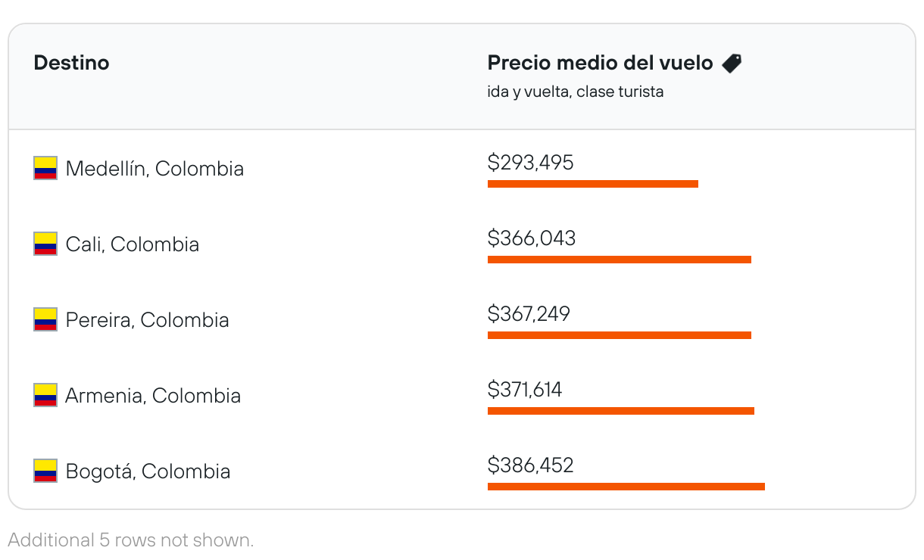Click the $371,614 price for Armenia

[x=525, y=390]
